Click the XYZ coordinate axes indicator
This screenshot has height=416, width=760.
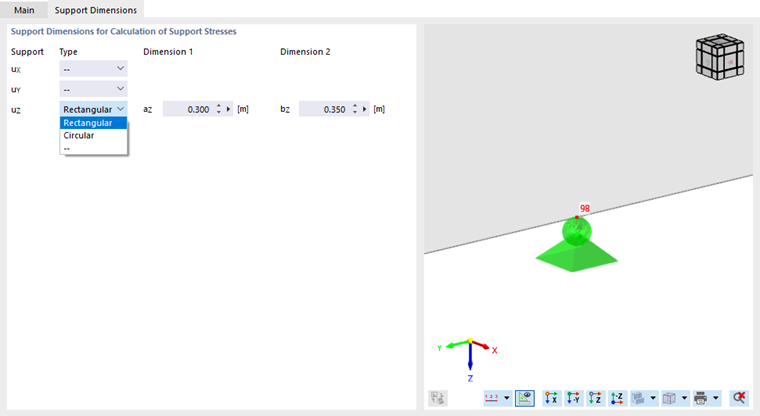click(x=469, y=360)
